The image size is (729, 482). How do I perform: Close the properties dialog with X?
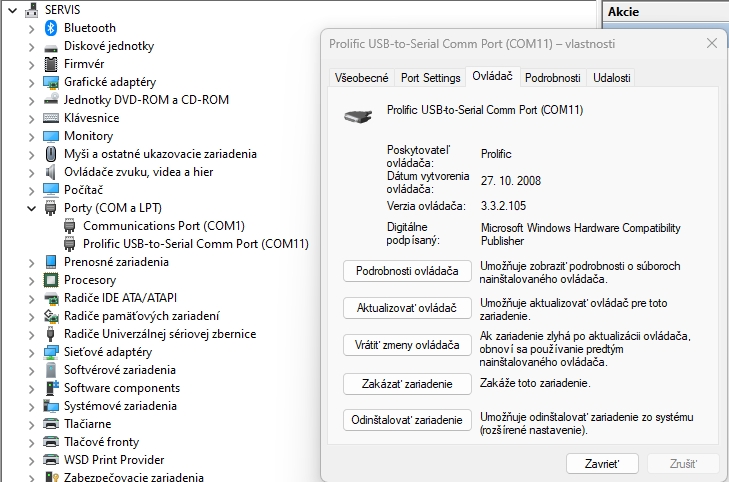tap(711, 43)
